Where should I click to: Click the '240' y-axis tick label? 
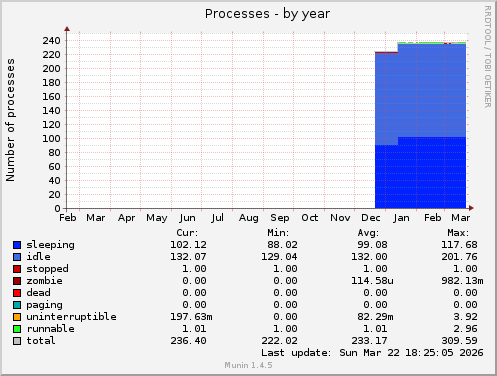(x=51, y=41)
